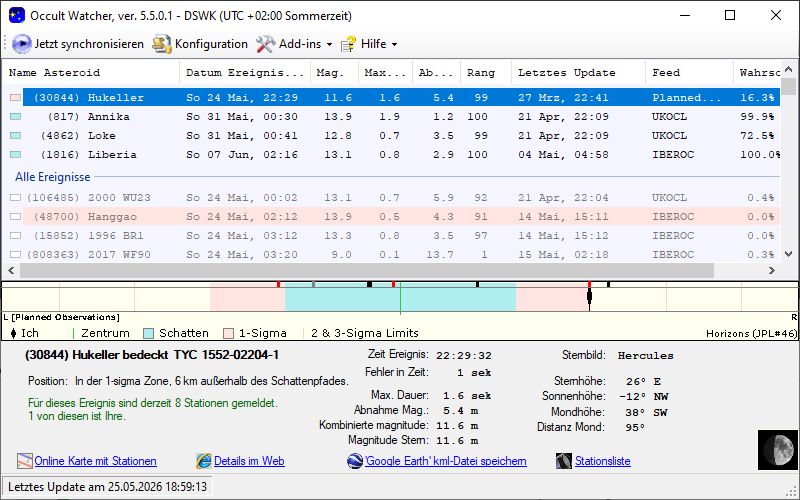This screenshot has height=500, width=800.
Task: Toggle checkbox for (106485) 2000 WU23 event
Action: click(x=15, y=197)
